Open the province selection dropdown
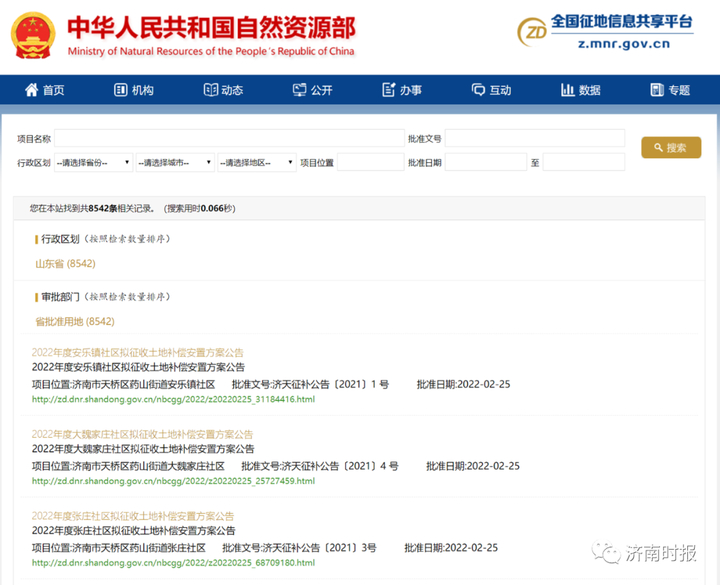Screen dimensions: 720x585 (94, 162)
